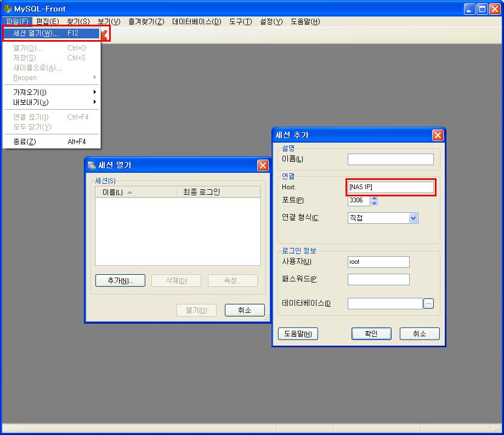
Task: Click the 패스워드 input field
Action: (378, 279)
